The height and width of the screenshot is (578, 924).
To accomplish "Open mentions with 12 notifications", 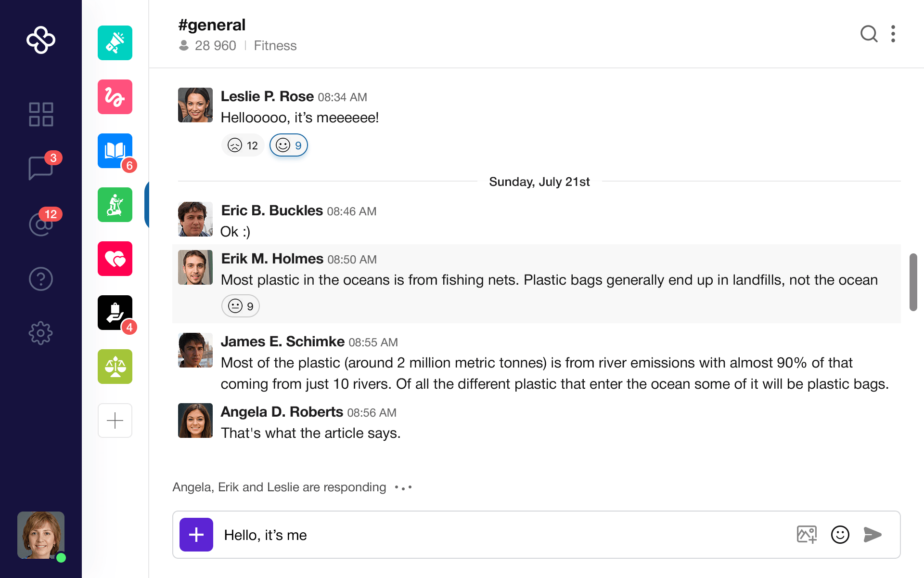I will click(x=41, y=224).
